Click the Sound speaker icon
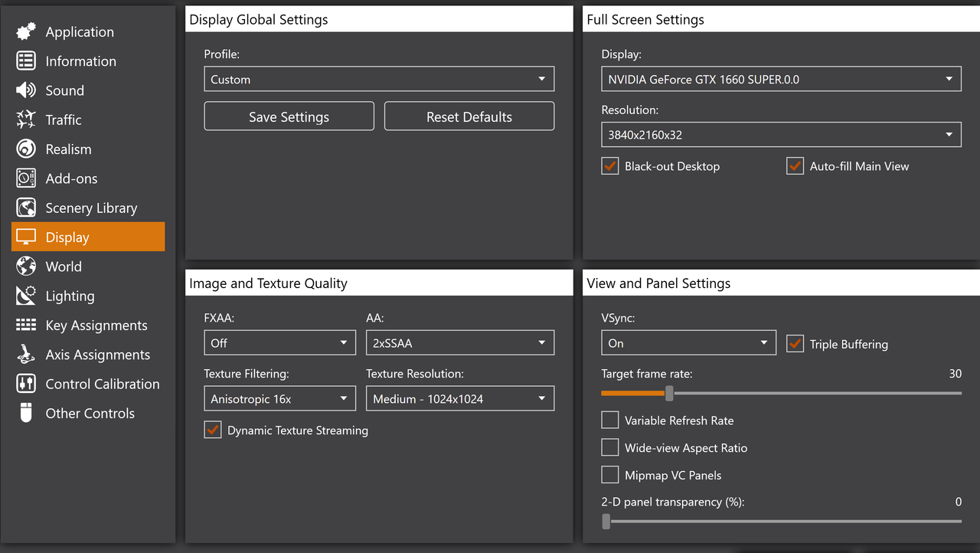 pyautogui.click(x=26, y=90)
